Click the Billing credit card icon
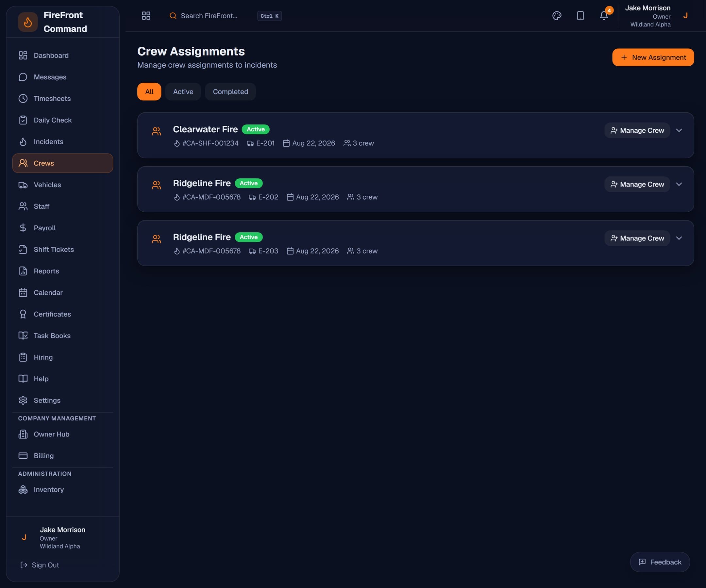Viewport: 706px width, 588px height. 23,456
